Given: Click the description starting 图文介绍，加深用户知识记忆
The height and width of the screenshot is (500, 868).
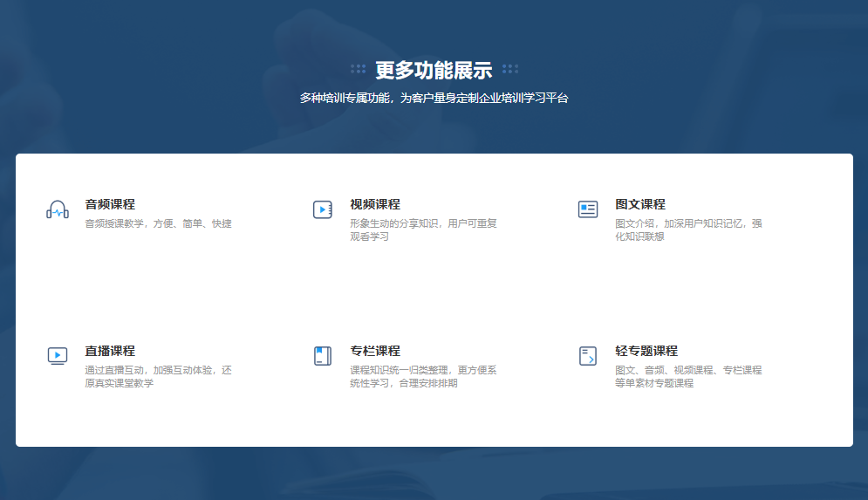Looking at the screenshot, I should click(x=688, y=229).
